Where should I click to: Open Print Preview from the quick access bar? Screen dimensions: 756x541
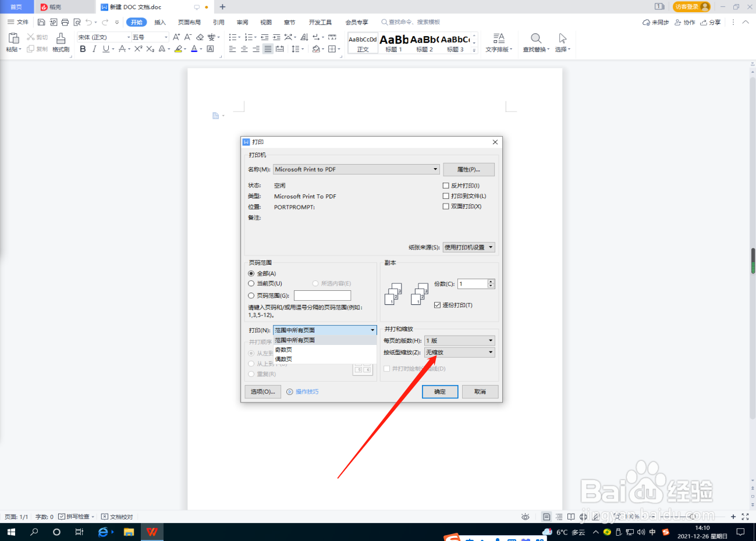pyautogui.click(x=77, y=22)
